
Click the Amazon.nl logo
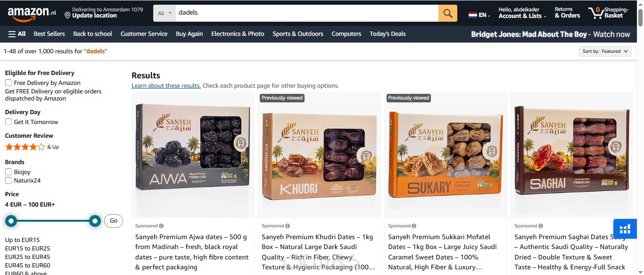(x=32, y=13)
